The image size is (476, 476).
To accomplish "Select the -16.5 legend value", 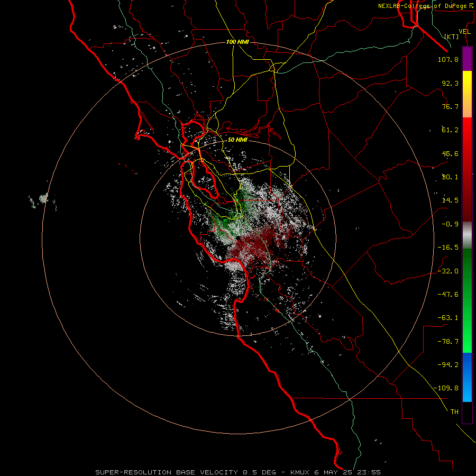I will (448, 248).
